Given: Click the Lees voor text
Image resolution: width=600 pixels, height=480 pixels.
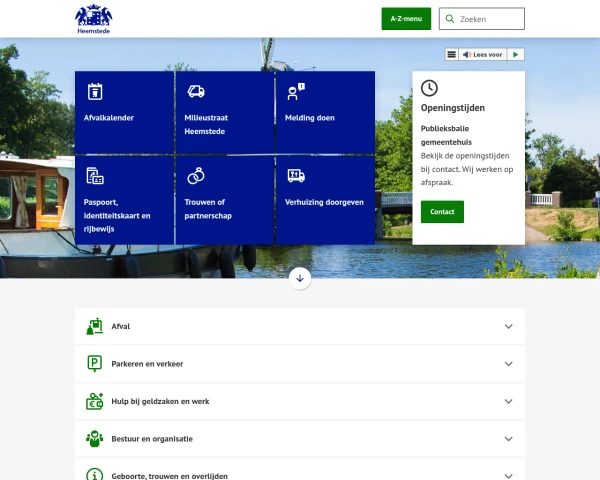Looking at the screenshot, I should [488, 55].
